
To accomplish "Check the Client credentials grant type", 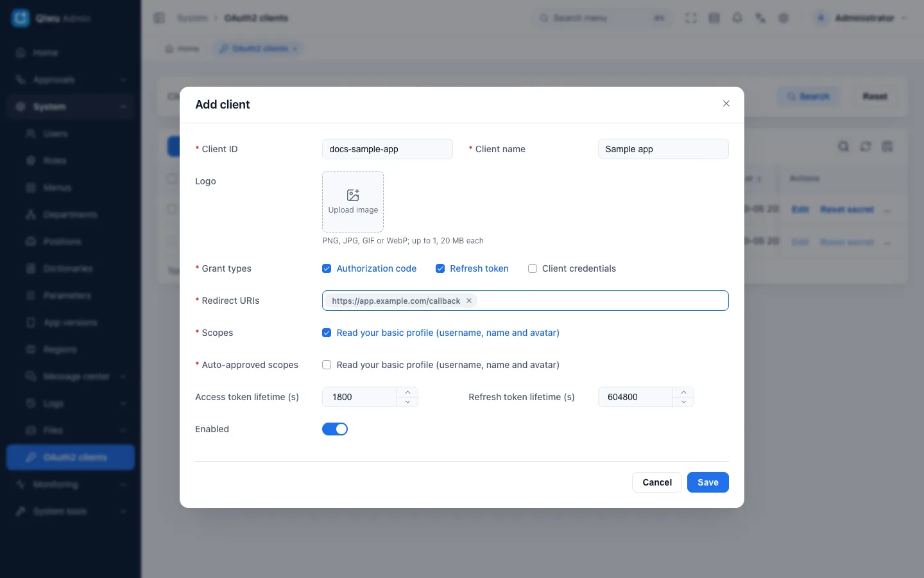I will coord(533,268).
